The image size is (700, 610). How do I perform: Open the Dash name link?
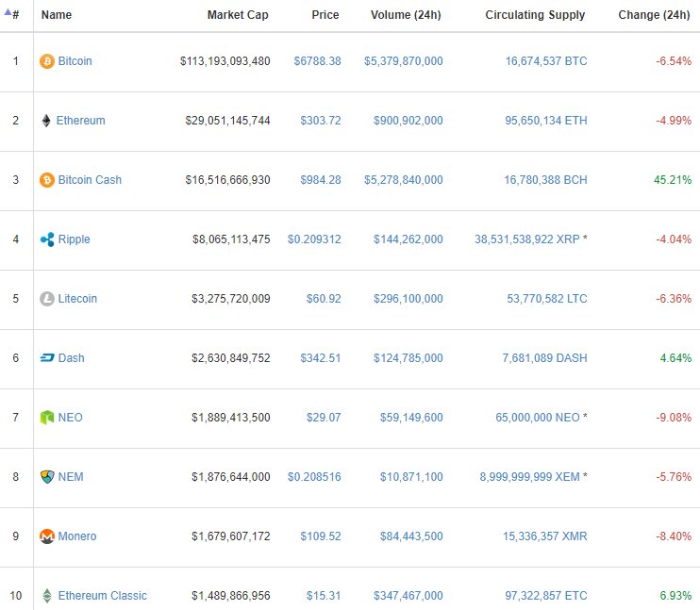tap(71, 358)
